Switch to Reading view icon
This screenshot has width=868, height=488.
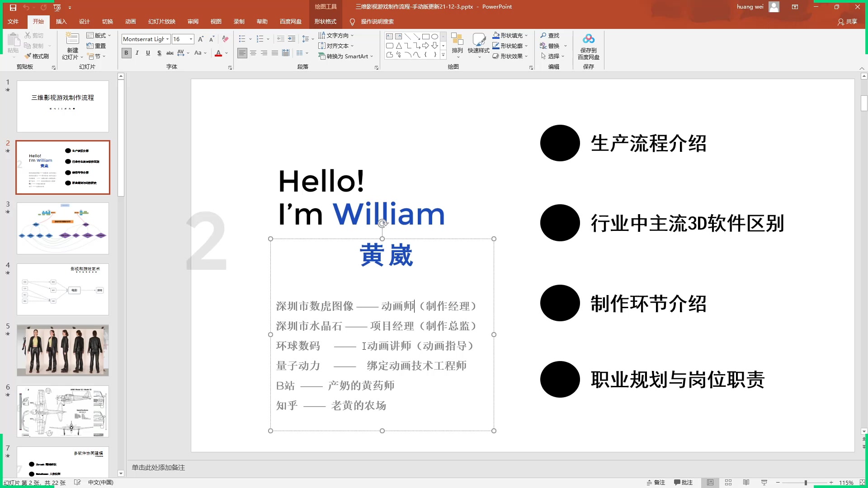click(x=746, y=482)
